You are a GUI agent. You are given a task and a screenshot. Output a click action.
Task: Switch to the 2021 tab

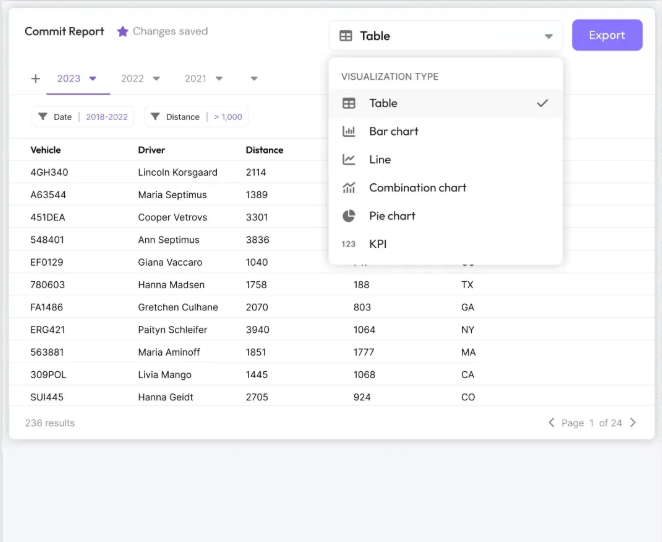coord(196,78)
